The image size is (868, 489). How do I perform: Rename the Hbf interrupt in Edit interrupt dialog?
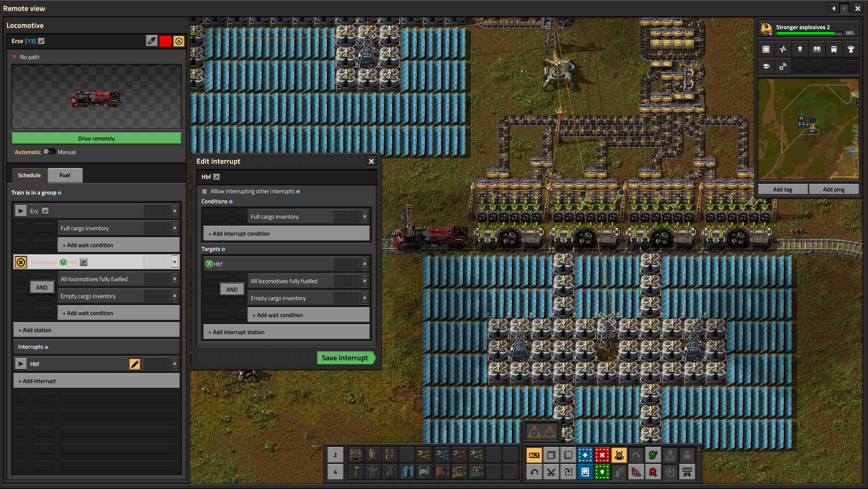pyautogui.click(x=216, y=177)
